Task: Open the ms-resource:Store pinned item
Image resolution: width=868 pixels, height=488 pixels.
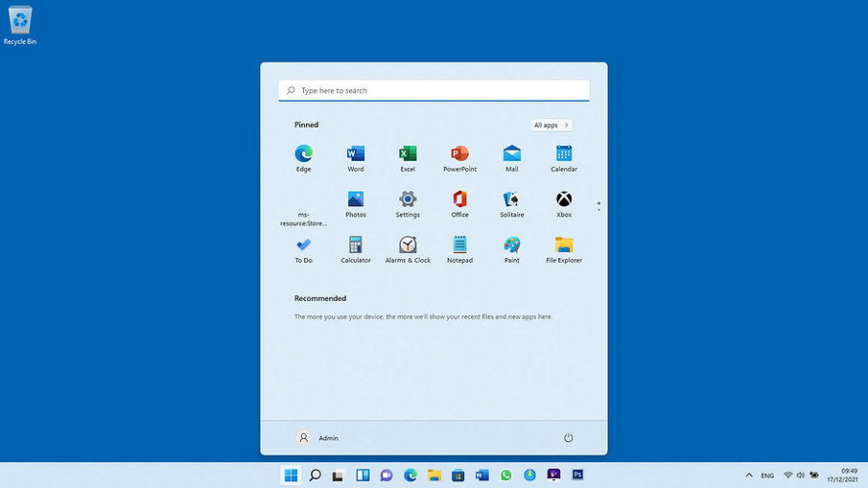Action: 303,209
